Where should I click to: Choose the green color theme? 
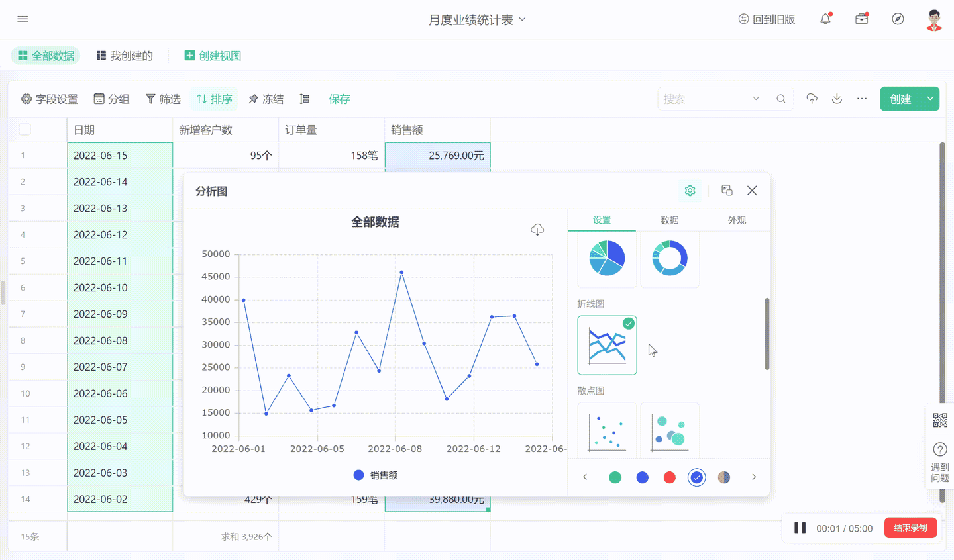[615, 477]
